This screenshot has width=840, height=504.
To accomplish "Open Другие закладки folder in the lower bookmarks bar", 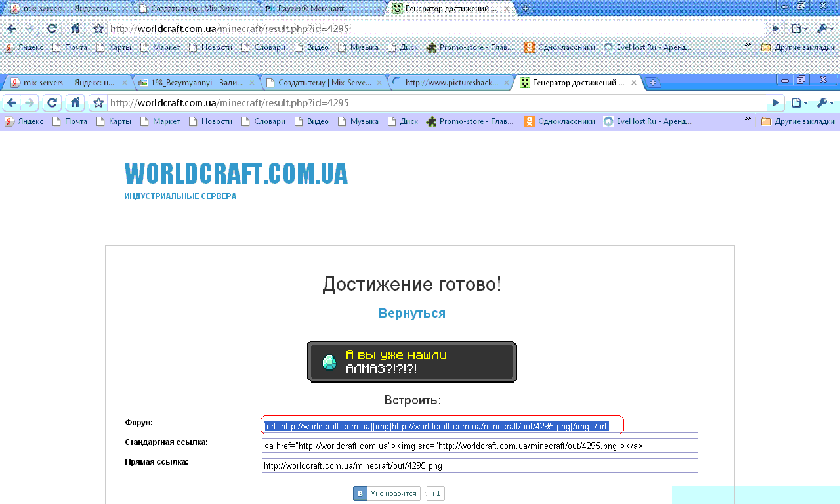I will pyautogui.click(x=797, y=121).
